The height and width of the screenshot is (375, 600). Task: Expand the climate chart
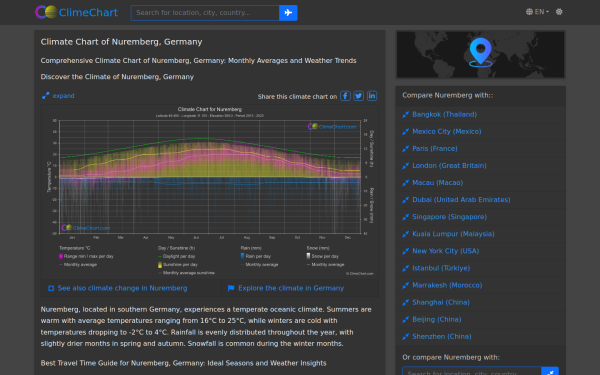(63, 96)
